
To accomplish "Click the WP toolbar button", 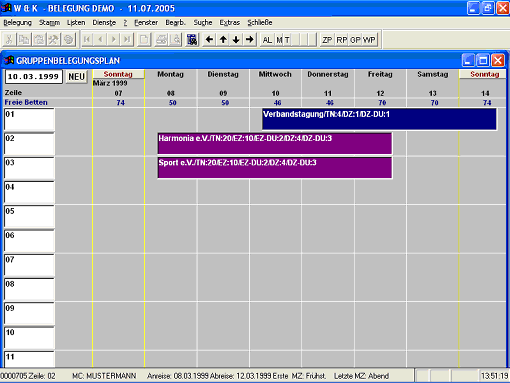I will (x=369, y=40).
